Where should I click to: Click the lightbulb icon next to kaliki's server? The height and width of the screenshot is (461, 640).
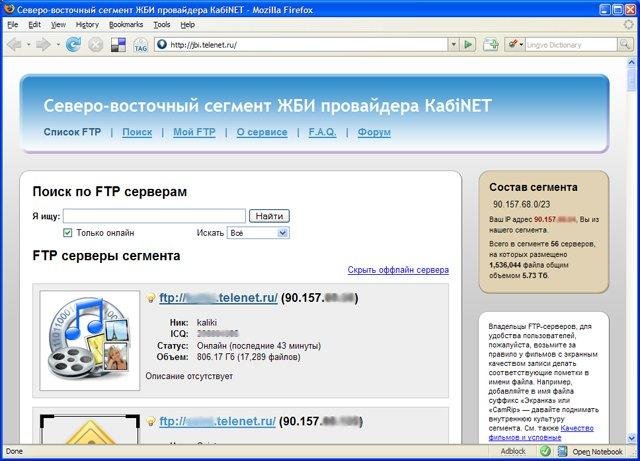151,298
